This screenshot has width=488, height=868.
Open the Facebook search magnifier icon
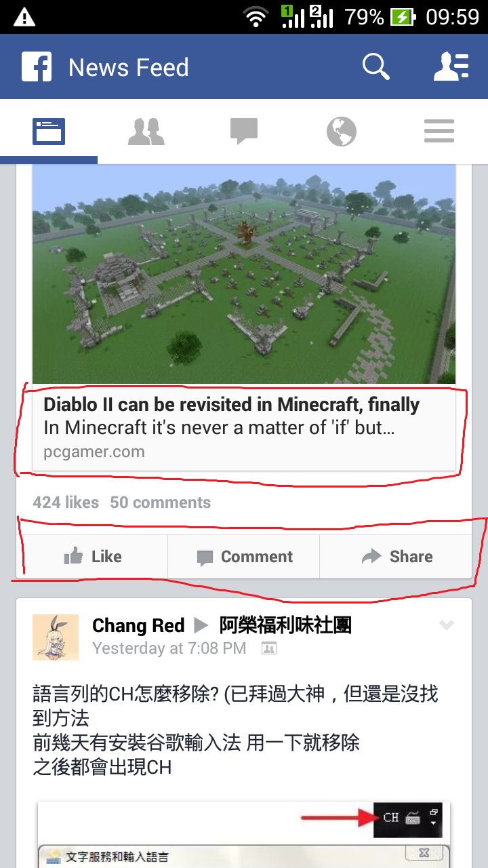(375, 67)
